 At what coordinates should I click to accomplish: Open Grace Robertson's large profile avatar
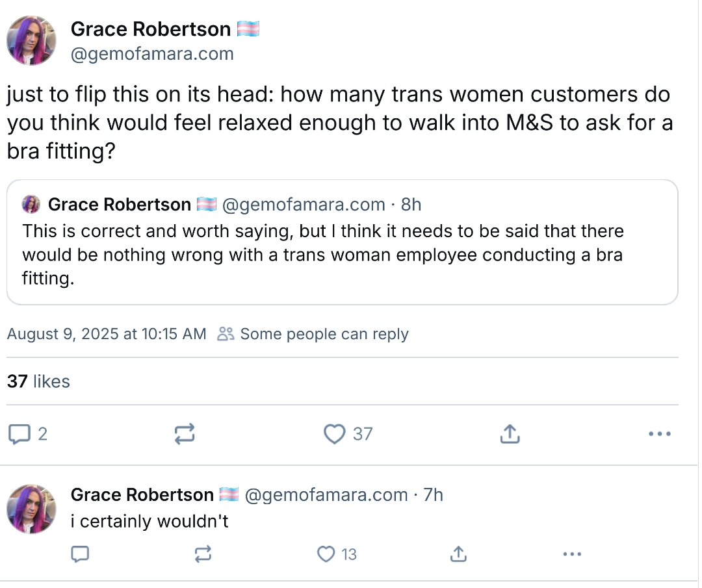click(31, 41)
